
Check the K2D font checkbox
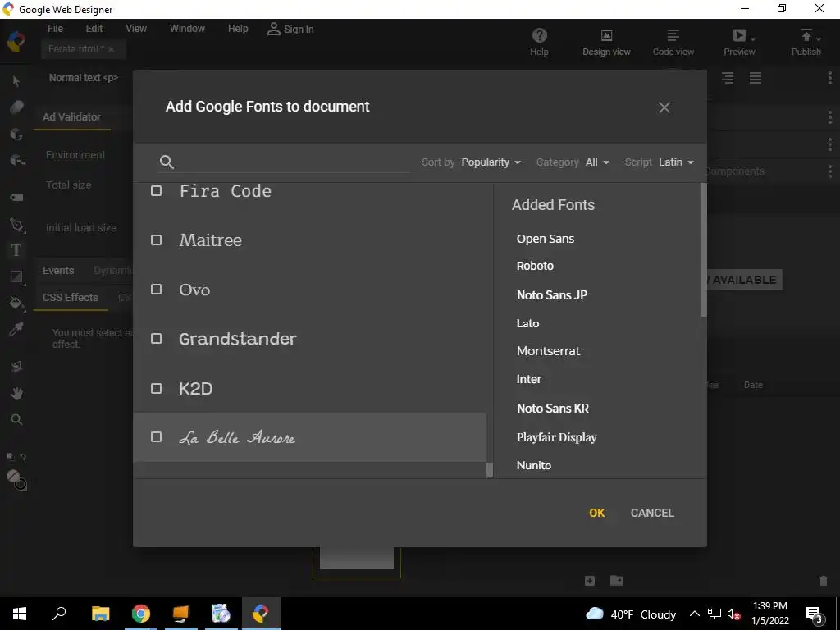pyautogui.click(x=156, y=388)
